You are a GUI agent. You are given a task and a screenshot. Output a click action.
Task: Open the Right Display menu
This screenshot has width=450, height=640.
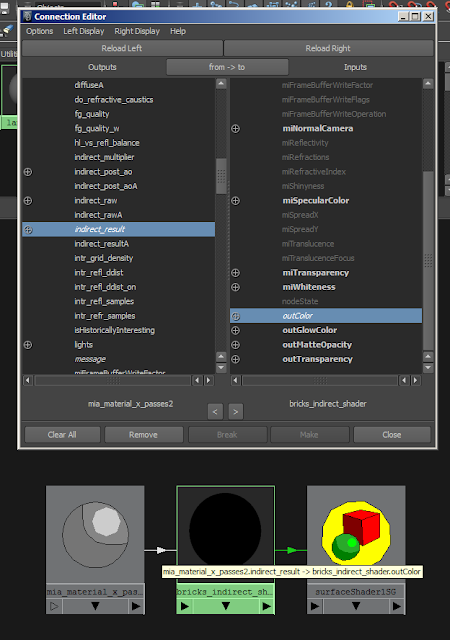coord(137,31)
